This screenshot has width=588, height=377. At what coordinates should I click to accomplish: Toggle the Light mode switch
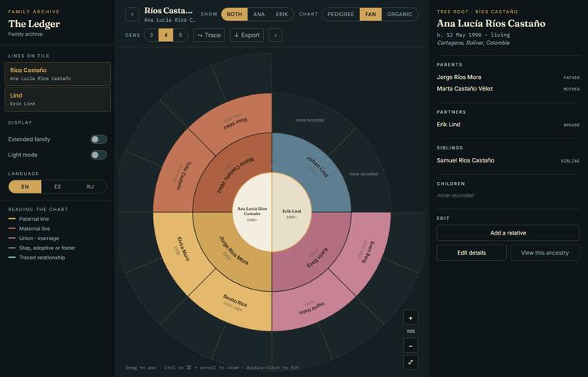pyautogui.click(x=98, y=155)
